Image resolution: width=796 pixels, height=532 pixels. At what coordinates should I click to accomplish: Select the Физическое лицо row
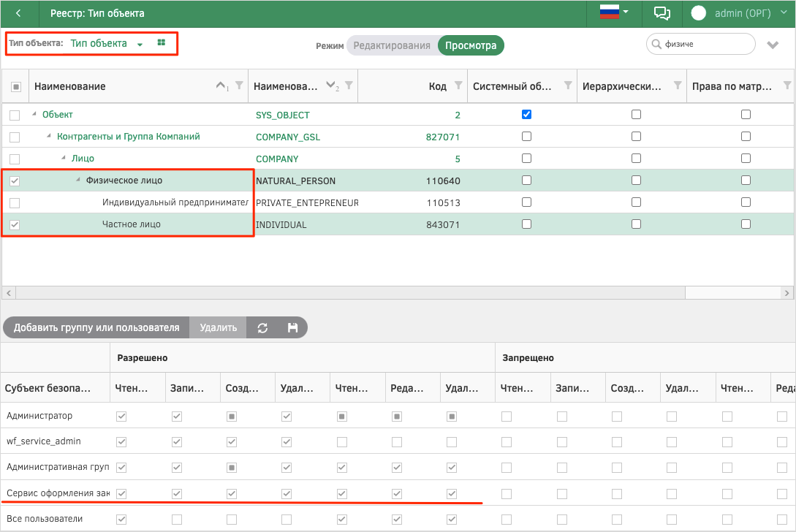(x=398, y=180)
